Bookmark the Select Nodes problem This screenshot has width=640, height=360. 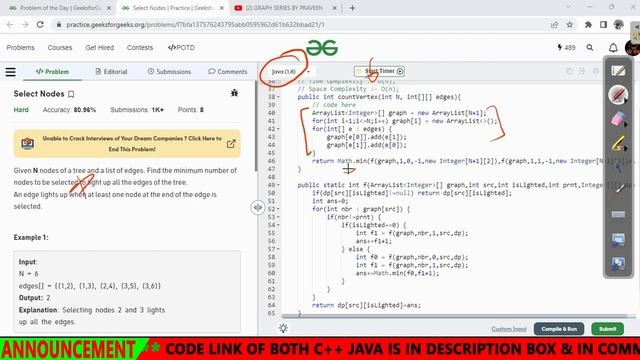[71, 94]
